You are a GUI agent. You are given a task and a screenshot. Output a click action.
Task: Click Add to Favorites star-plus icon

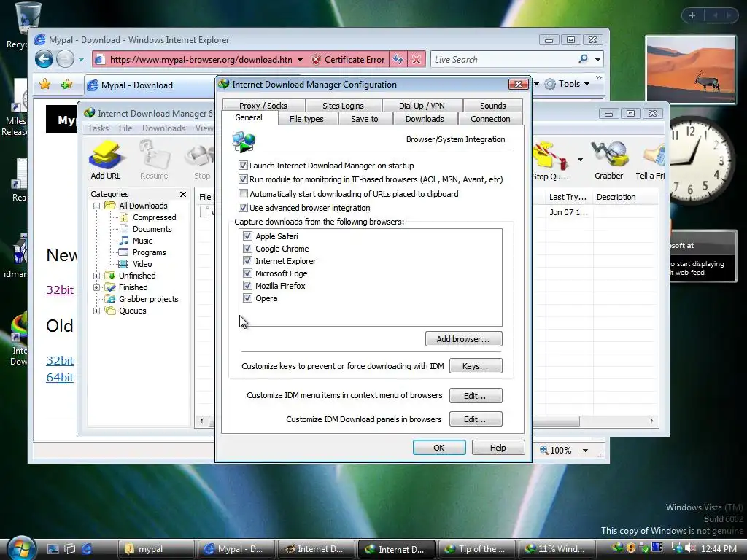click(66, 85)
